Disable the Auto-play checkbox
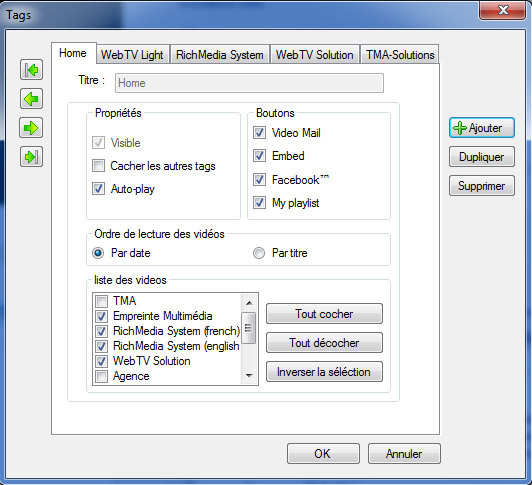The width and height of the screenshot is (532, 485). pyautogui.click(x=98, y=189)
